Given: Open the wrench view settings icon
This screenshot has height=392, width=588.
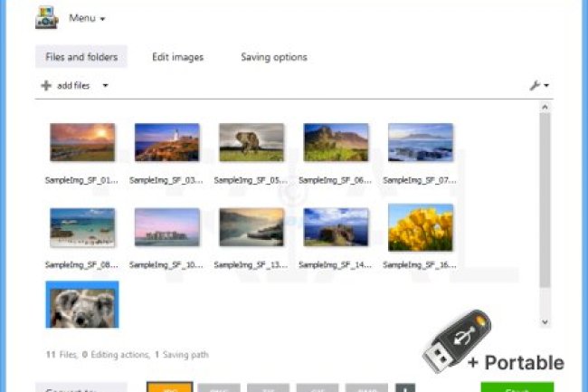Looking at the screenshot, I should 535,85.
